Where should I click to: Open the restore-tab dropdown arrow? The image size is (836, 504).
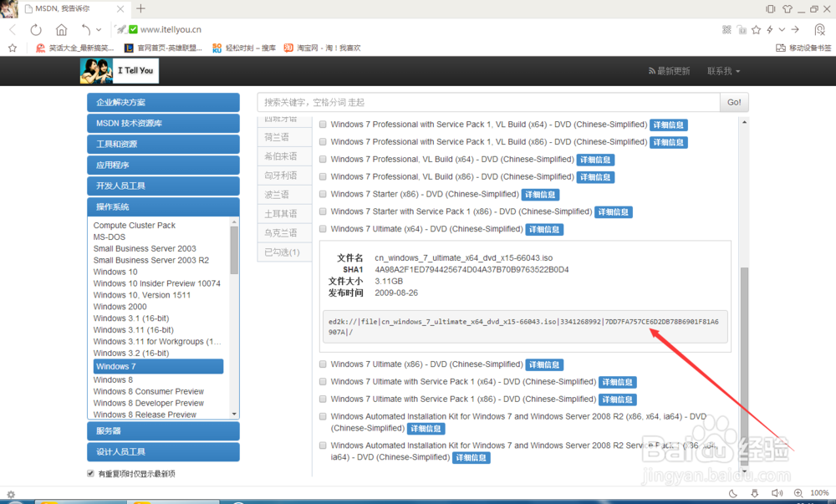pyautogui.click(x=99, y=30)
